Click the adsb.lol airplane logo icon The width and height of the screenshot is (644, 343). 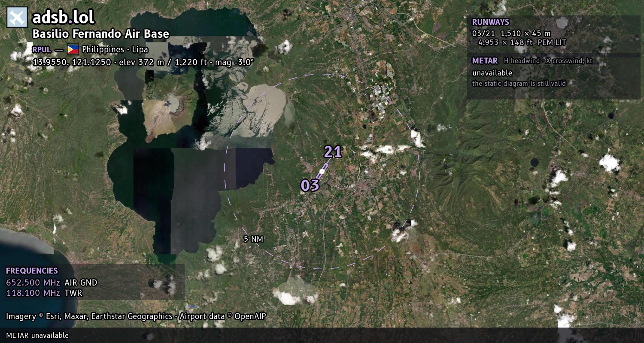[x=17, y=18]
